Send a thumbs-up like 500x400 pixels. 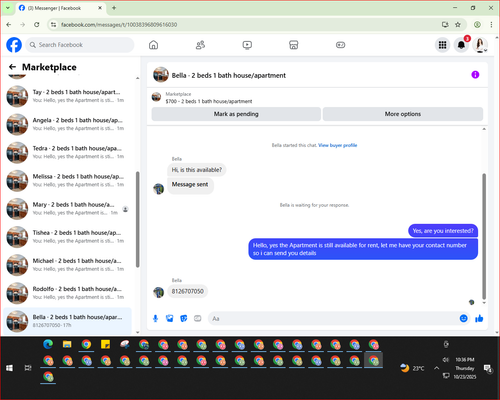point(479,318)
